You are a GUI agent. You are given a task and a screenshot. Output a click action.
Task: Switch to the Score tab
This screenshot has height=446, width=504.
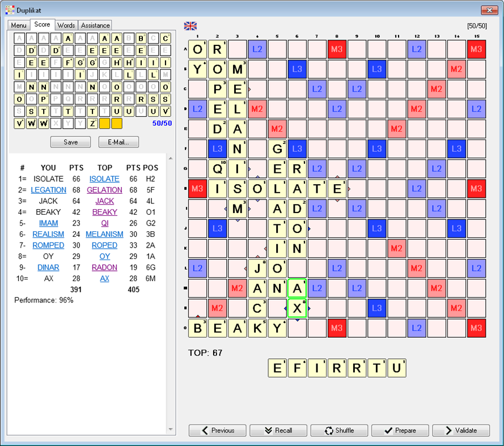42,24
